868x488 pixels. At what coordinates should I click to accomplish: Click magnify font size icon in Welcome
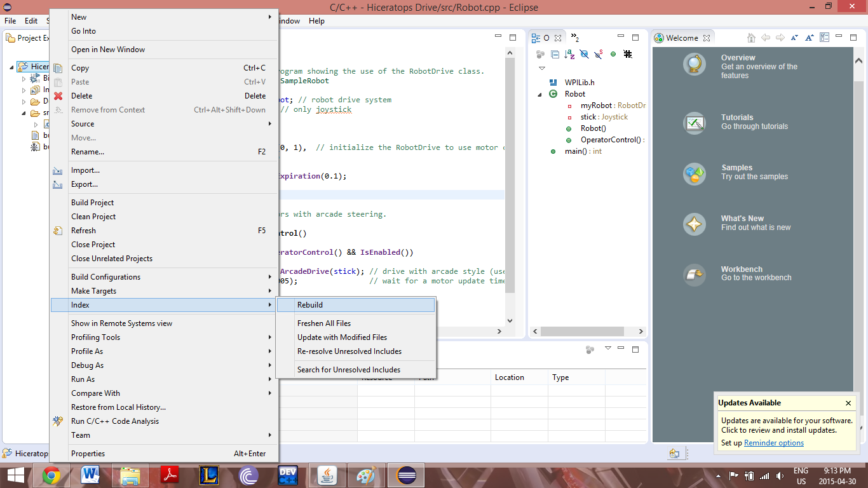coord(810,38)
